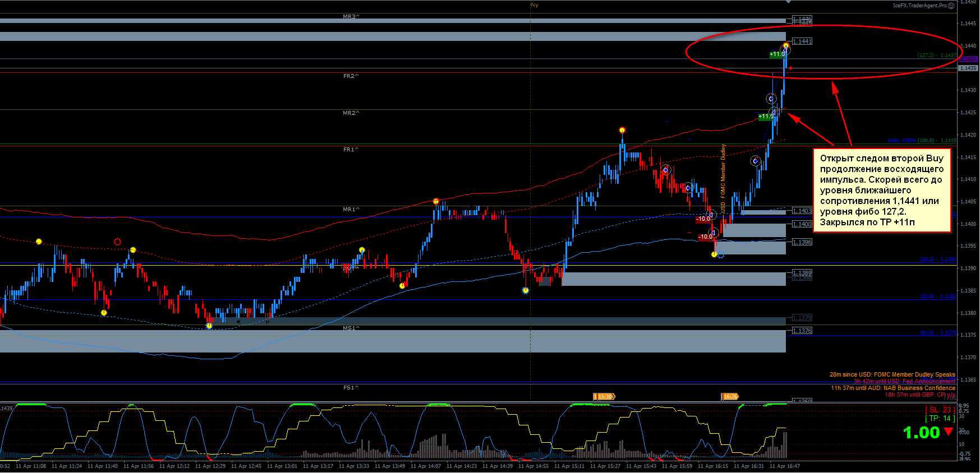This screenshot has width=980, height=473.
Task: Select the (127.2) - 1.1437 fibo label
Action: [937, 55]
